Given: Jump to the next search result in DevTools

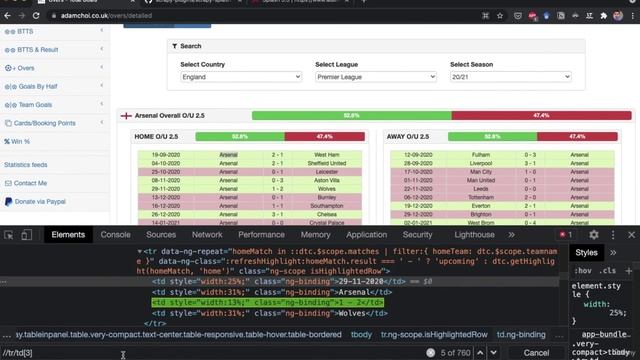Looking at the screenshot, I should (493, 353).
